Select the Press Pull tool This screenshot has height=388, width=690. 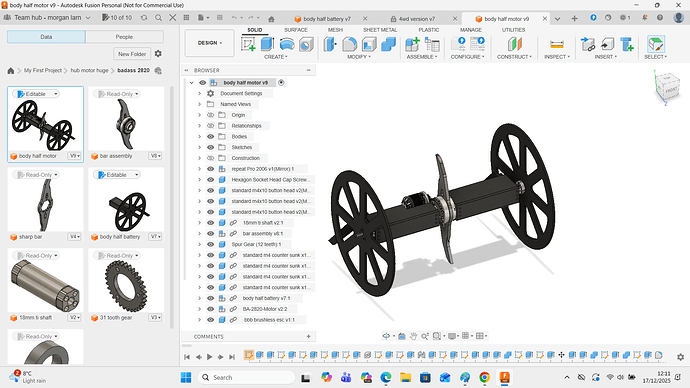330,44
